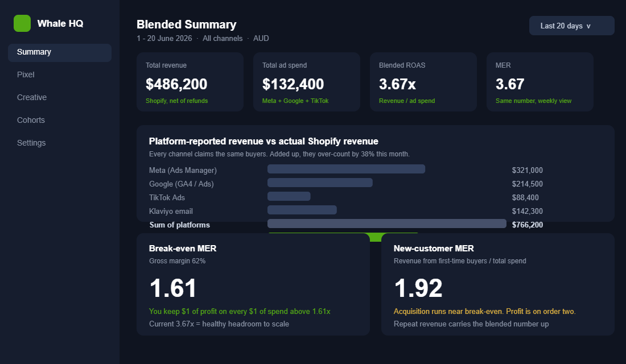Click the Blended Summary heading
This screenshot has width=626, height=364.
pos(187,24)
